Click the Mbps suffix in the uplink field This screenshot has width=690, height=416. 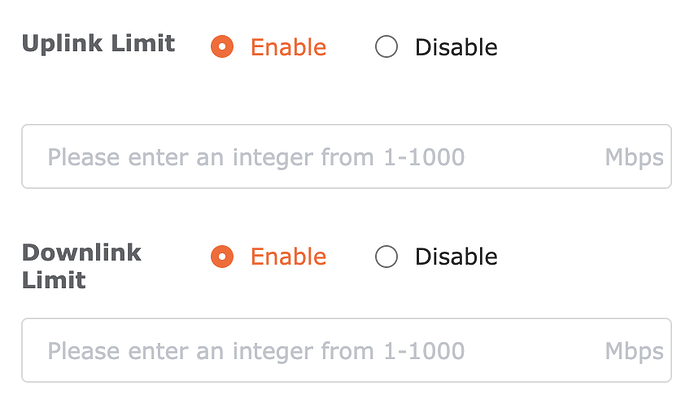pos(634,158)
